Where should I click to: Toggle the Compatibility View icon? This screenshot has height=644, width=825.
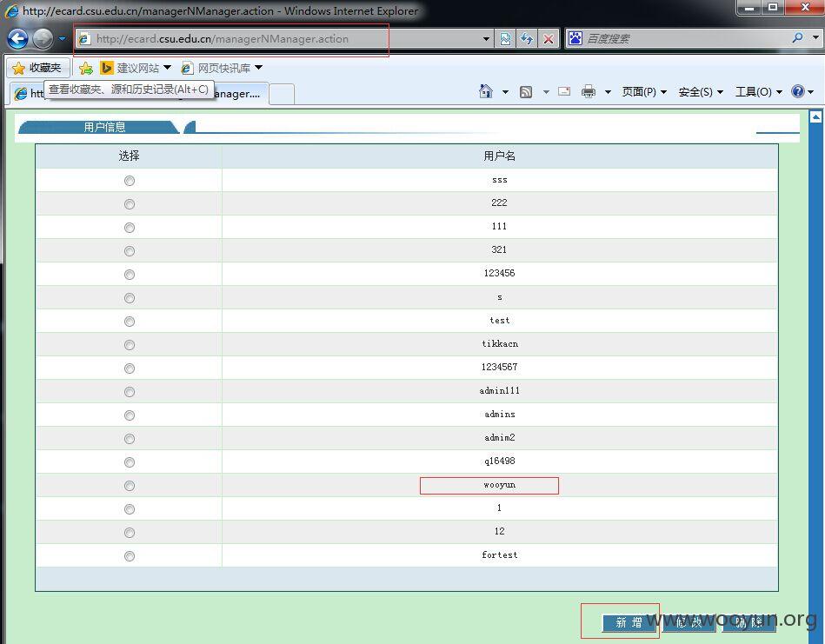coord(506,39)
